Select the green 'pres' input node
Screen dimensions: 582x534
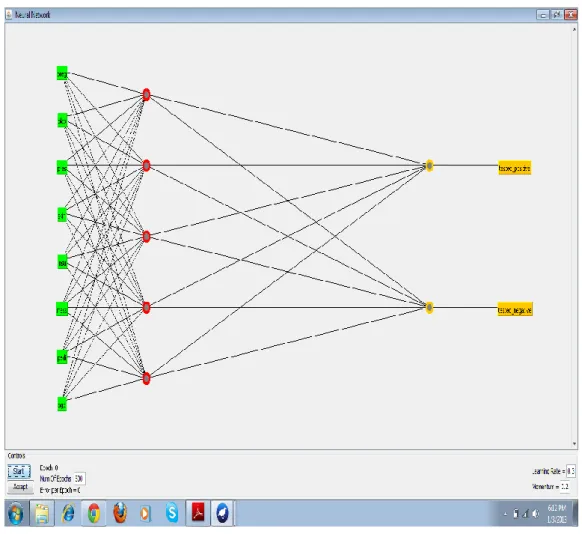tap(62, 167)
